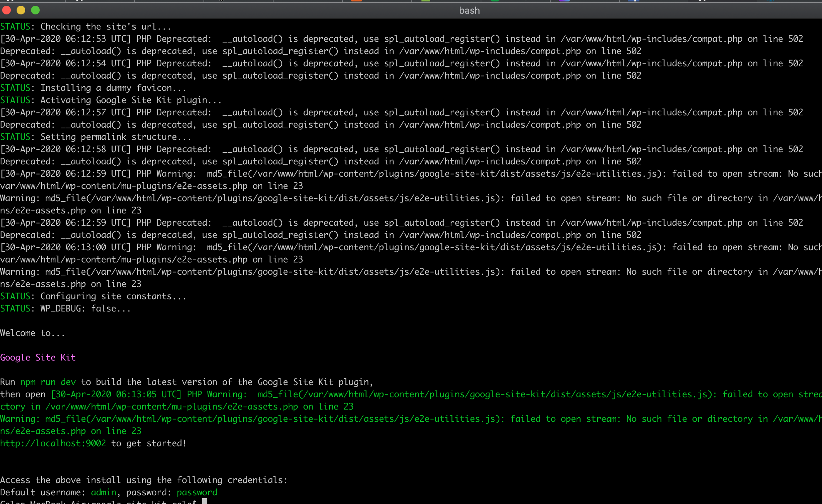Screen dimensions: 822x504
Task: Click the 'Access the above install' credentials line
Action: coord(144,480)
